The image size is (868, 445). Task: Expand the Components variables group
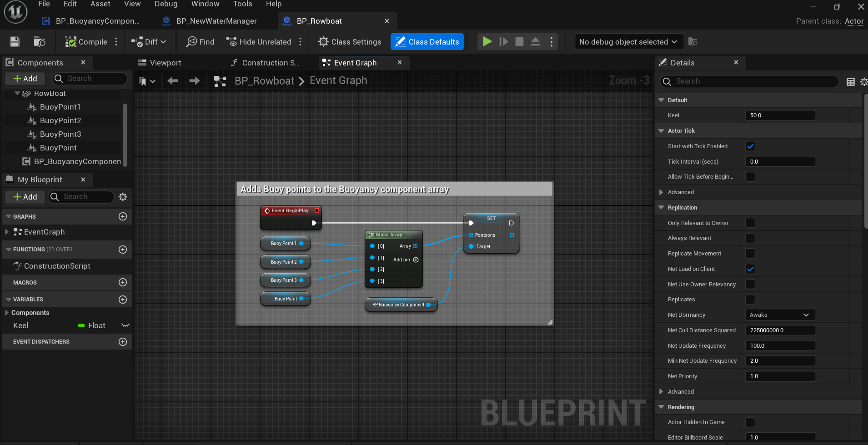(x=6, y=313)
